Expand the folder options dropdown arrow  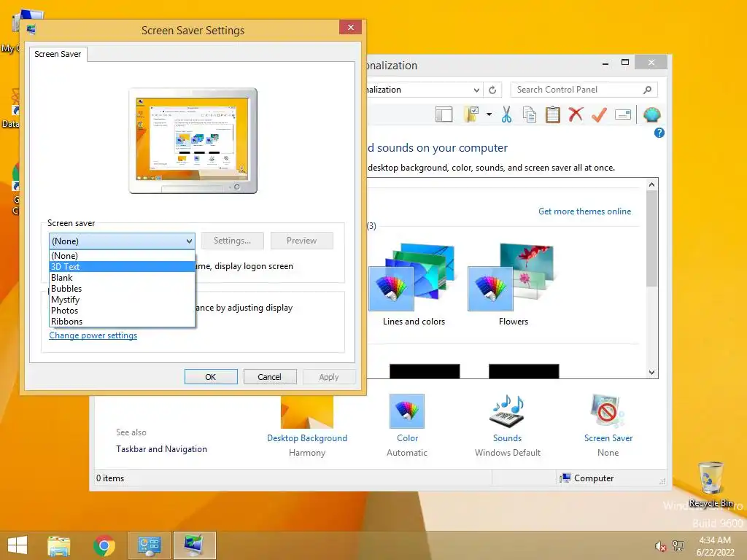tap(489, 114)
